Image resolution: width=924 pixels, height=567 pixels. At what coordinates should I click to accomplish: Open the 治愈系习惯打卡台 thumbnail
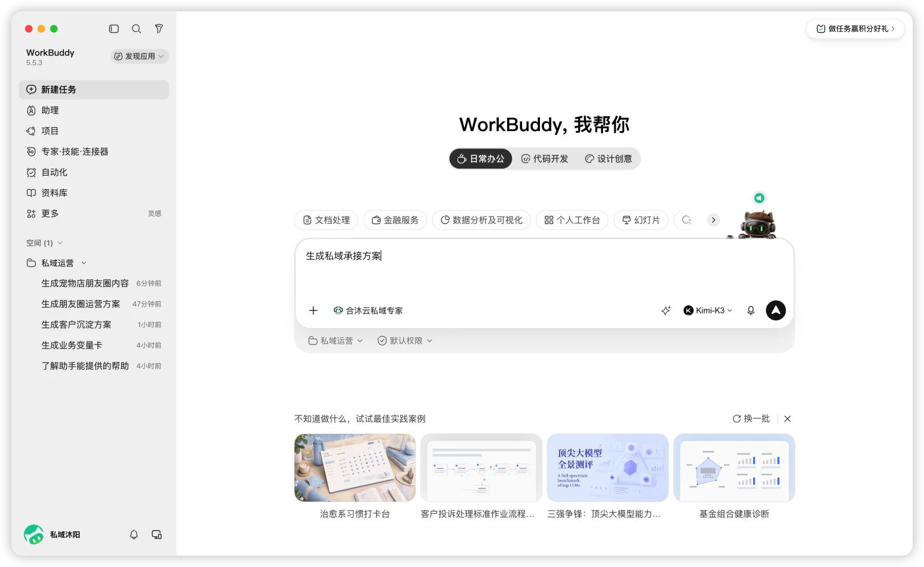[355, 468]
